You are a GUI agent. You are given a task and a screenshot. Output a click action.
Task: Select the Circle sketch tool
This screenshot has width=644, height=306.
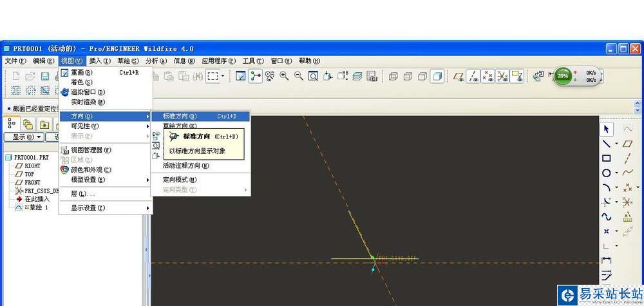[x=606, y=173]
